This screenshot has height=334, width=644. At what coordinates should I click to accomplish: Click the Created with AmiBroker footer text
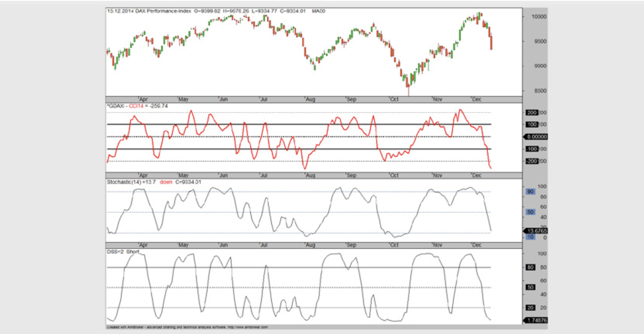pos(188,327)
